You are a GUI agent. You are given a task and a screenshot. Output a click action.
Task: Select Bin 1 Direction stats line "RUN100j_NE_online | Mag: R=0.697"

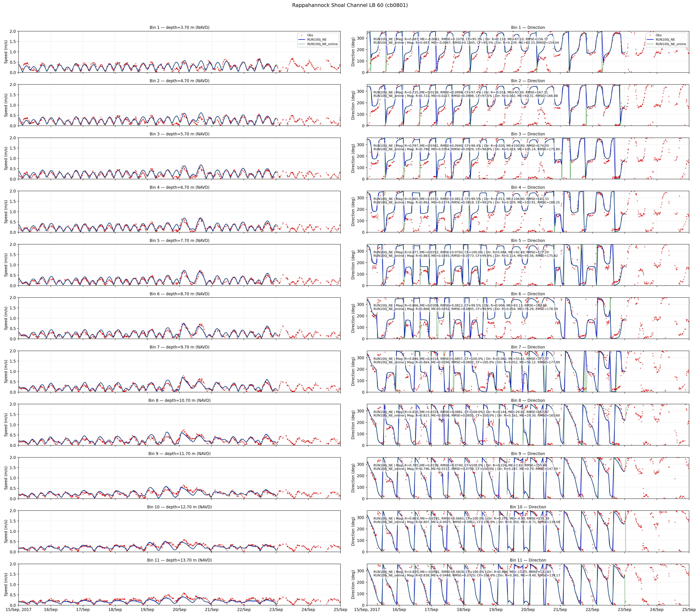pyautogui.click(x=466, y=43)
